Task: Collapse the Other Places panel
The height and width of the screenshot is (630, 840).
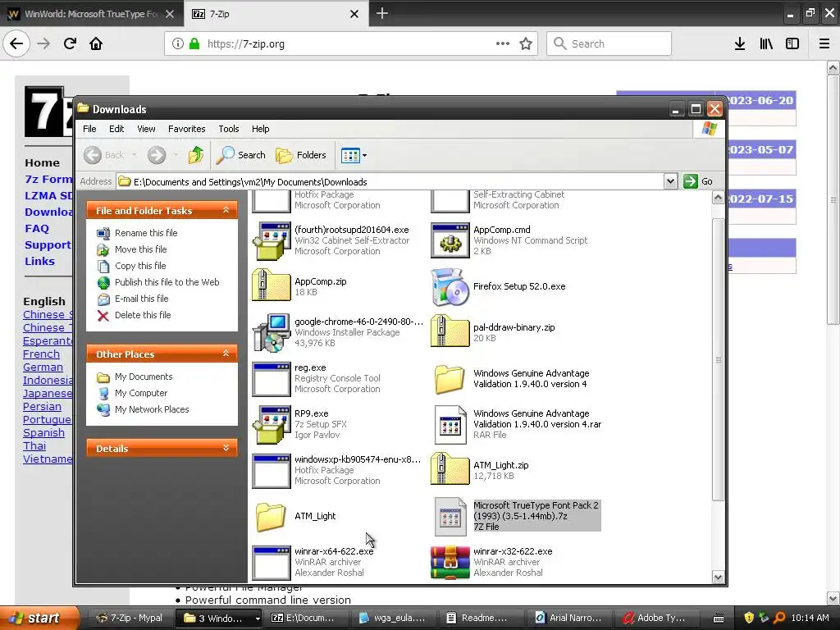Action: pyautogui.click(x=226, y=354)
